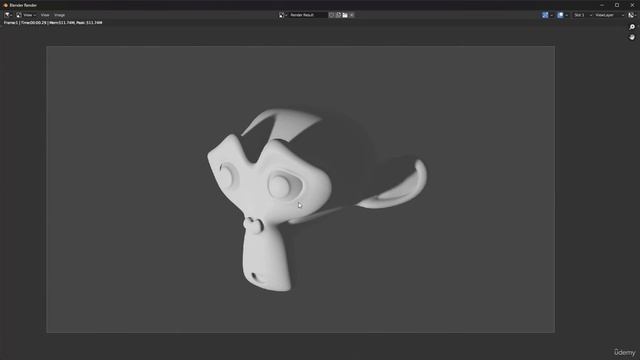
Task: Open the Image menu
Action: coord(60,15)
